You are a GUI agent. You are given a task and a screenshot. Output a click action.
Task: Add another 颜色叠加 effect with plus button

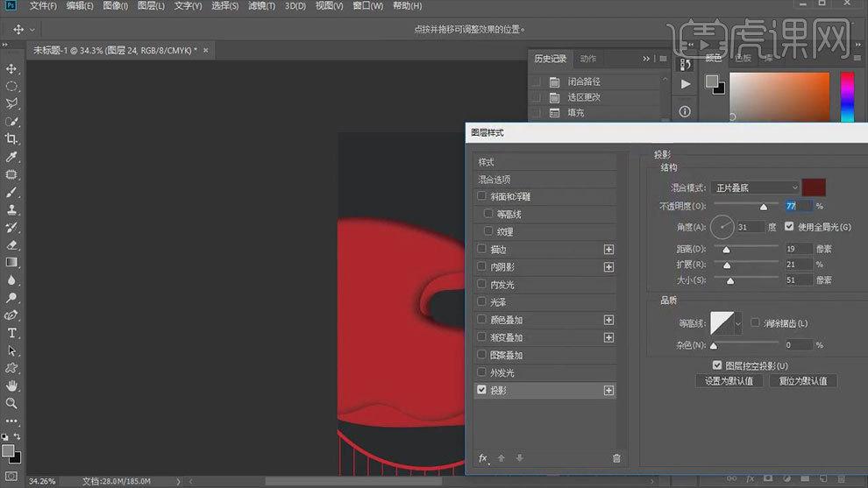(609, 320)
